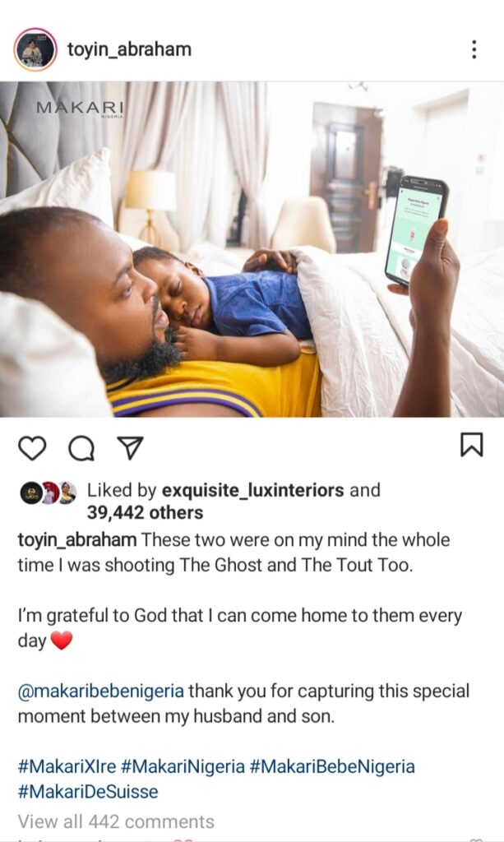The width and height of the screenshot is (504, 842).
Task: Tap the phone held in the photo
Action: click(x=417, y=230)
